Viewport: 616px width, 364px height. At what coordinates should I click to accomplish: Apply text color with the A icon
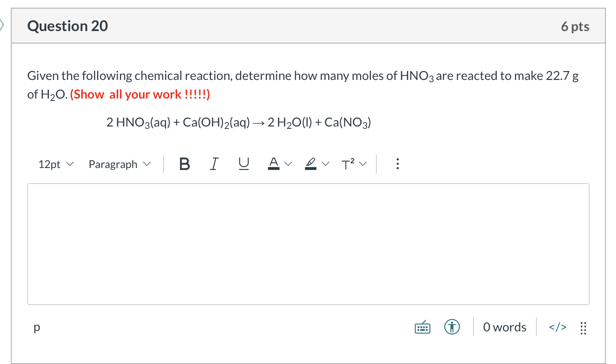[x=274, y=163]
